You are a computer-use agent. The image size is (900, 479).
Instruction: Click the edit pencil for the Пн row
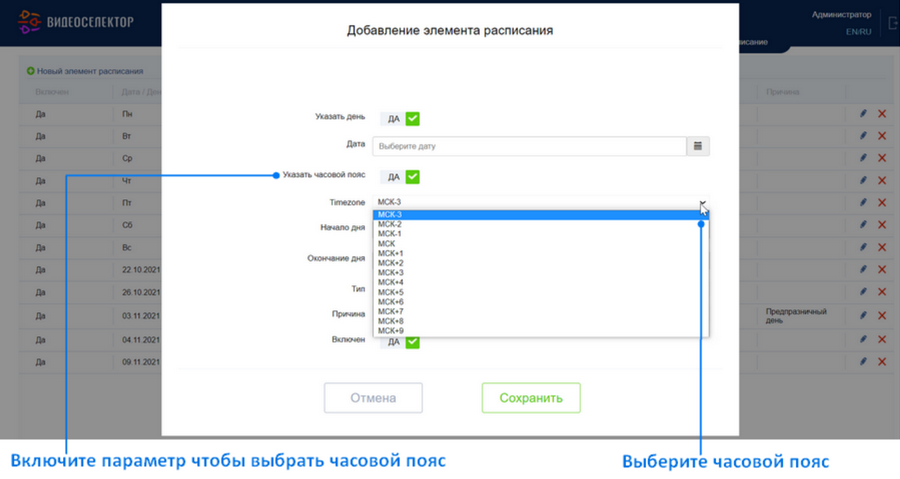pyautogui.click(x=863, y=114)
